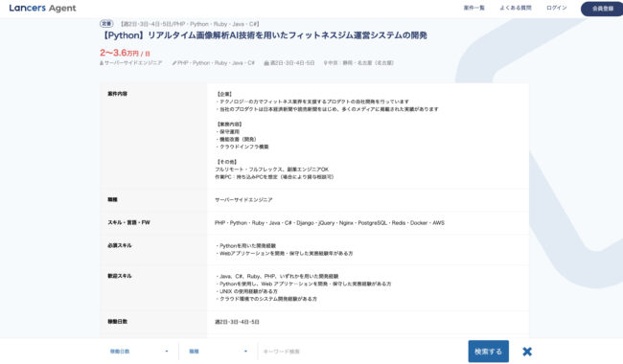
Task: Click the フルリモート・フルフレックス line
Action: pos(272,170)
